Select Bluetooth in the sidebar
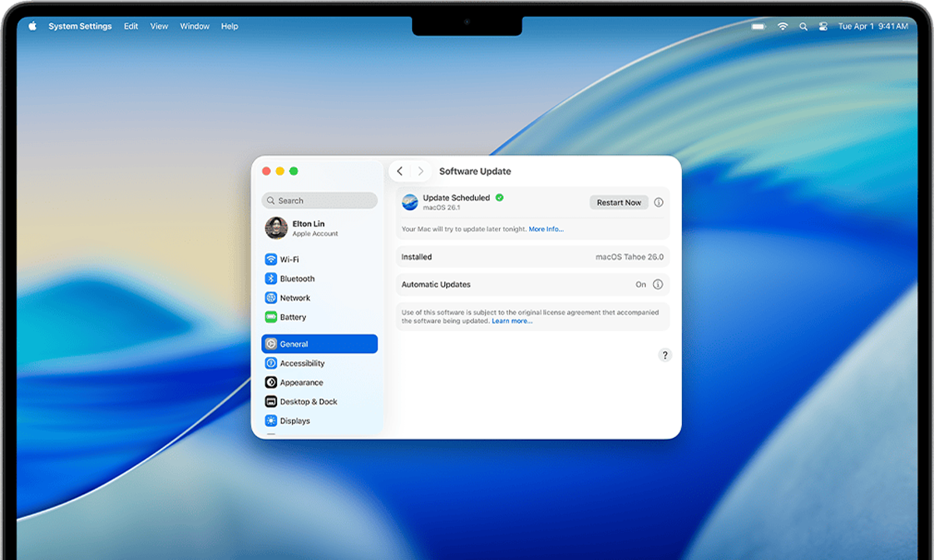Image resolution: width=934 pixels, height=560 pixels. click(297, 278)
